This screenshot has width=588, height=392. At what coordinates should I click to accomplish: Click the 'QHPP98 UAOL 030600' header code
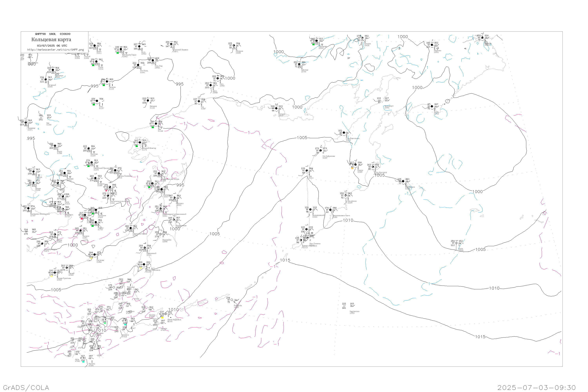tap(53, 34)
